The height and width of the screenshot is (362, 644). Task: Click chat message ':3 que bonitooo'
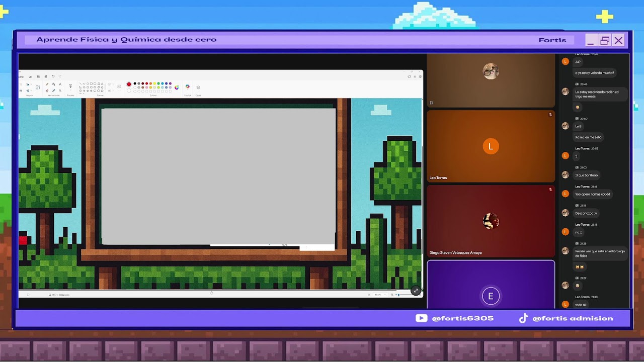pos(587,175)
